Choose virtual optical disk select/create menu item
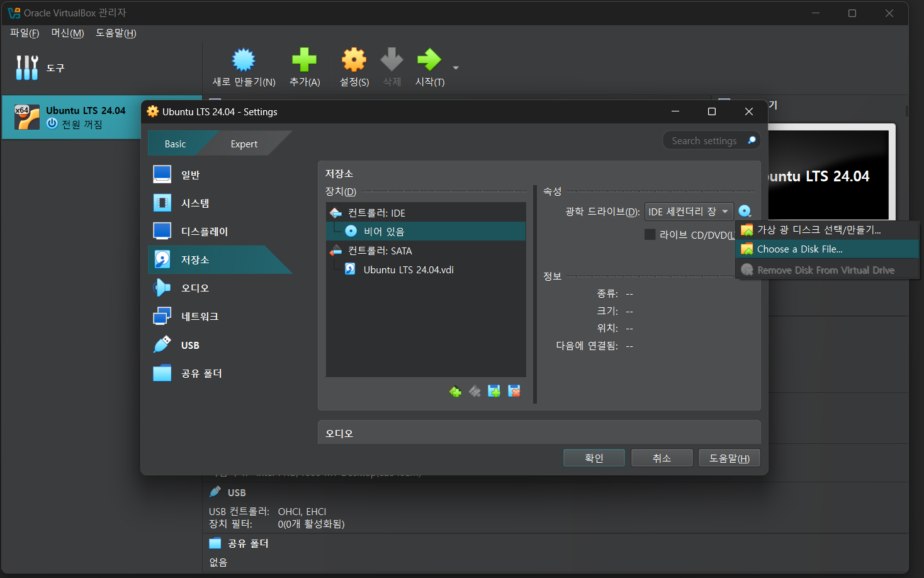The height and width of the screenshot is (578, 924). [x=827, y=230]
